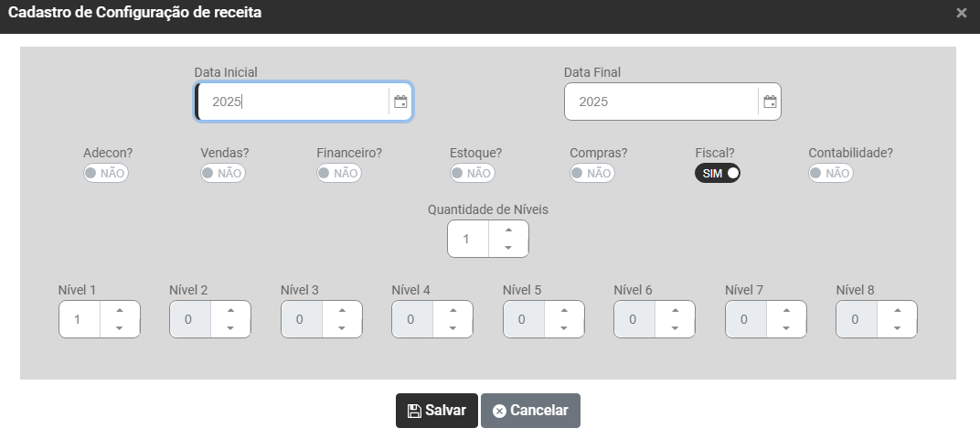Open the Data Inicial calendar picker
Viewport: 980px width, 439px height.
click(400, 102)
